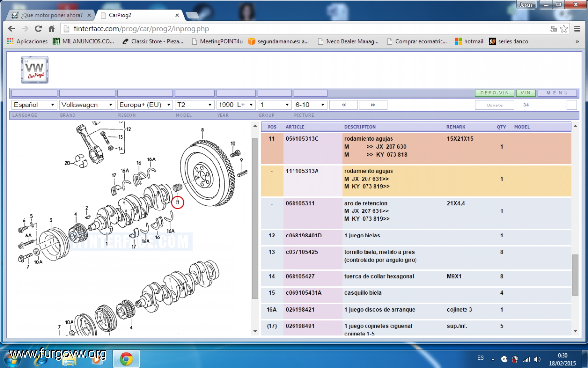Go back to the previous page
This screenshot has height=368, width=588.
12,28
